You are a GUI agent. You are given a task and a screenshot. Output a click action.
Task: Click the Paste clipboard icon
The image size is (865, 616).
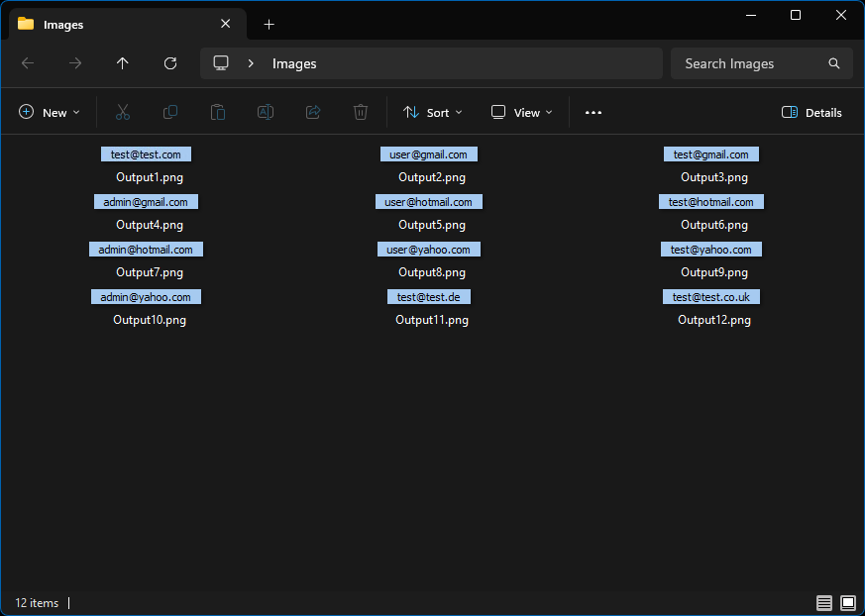(218, 113)
